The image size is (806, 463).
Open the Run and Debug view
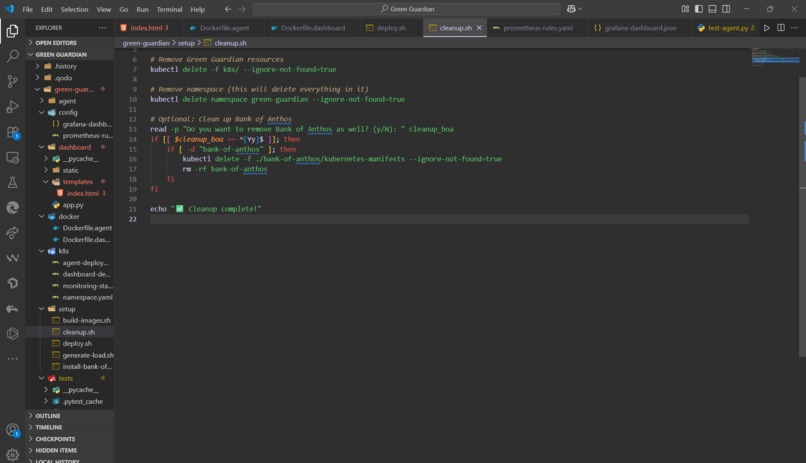[x=12, y=106]
